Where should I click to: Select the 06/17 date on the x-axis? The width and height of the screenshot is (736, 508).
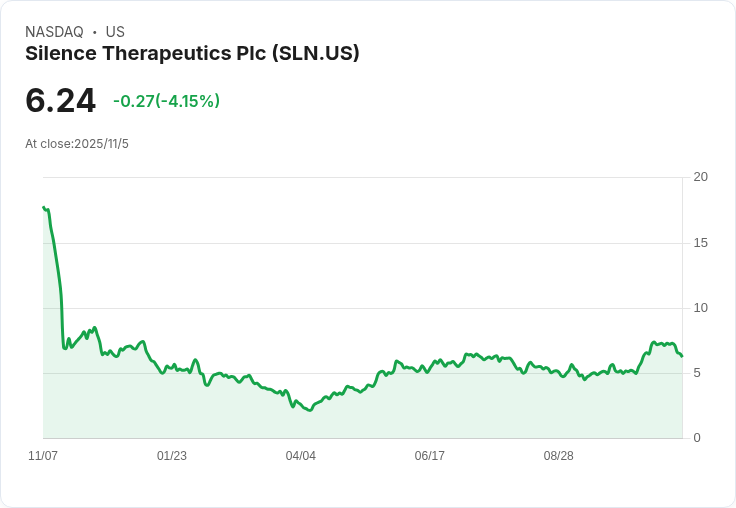430,456
